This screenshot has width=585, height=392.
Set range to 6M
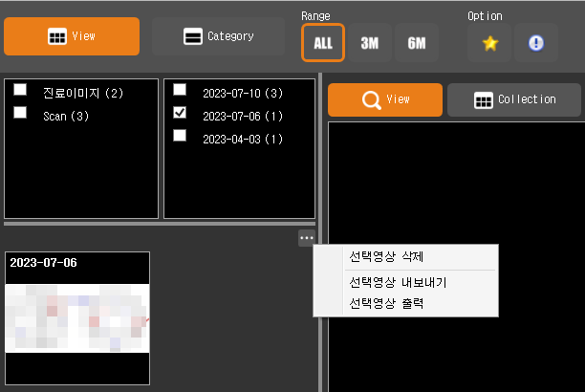(416, 43)
